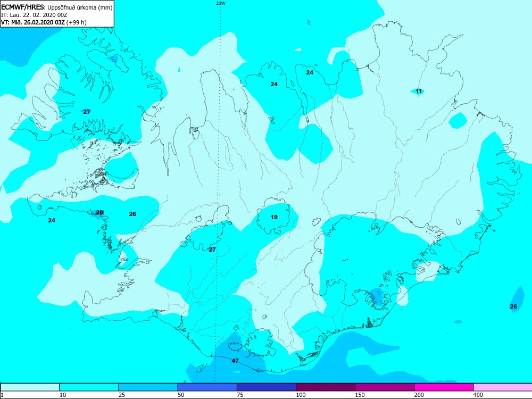Click the legend tick label "25"
This screenshot has width=532, height=399.
[x=122, y=395]
